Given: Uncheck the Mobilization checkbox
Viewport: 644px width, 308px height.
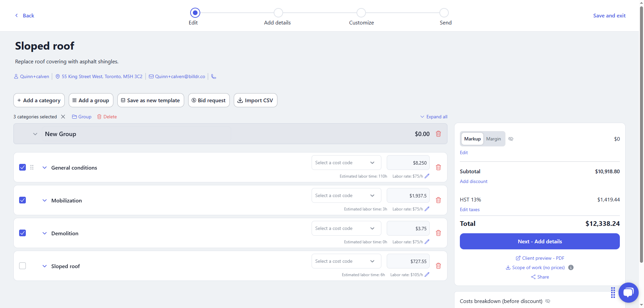Looking at the screenshot, I should point(22,200).
